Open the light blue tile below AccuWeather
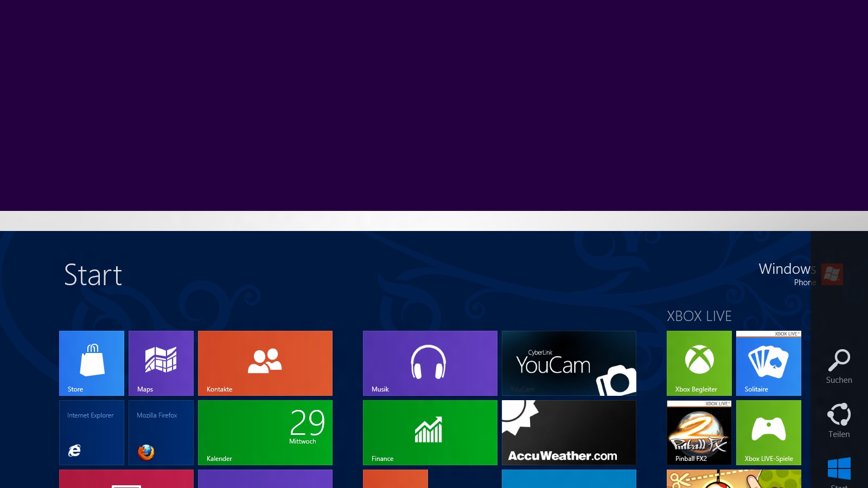Screen dimensions: 868x488 (x=569, y=479)
